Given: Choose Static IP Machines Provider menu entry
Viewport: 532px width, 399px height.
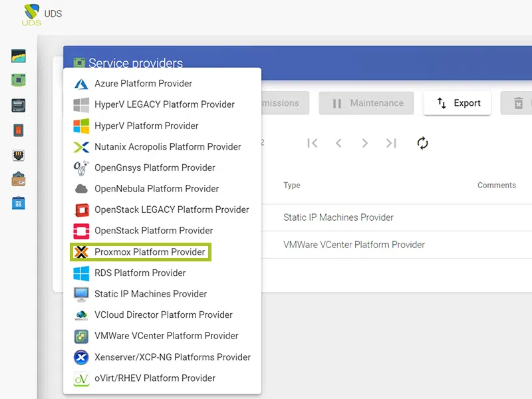Looking at the screenshot, I should click(x=162, y=294).
